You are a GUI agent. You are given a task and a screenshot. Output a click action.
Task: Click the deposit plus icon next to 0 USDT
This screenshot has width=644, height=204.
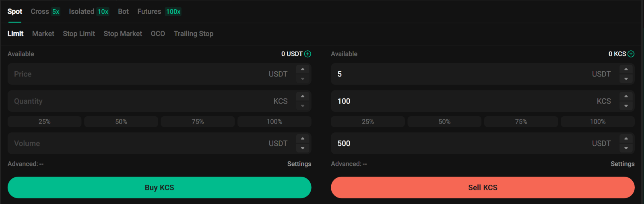pyautogui.click(x=308, y=54)
